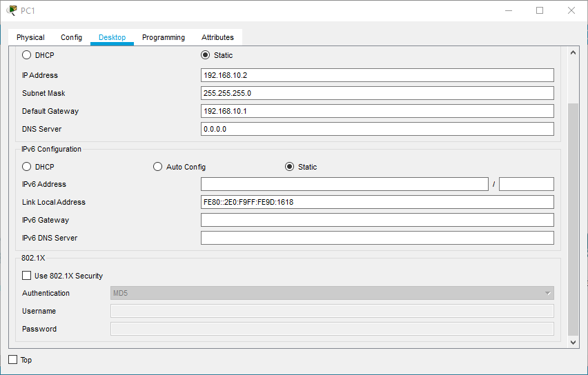The width and height of the screenshot is (588, 375).
Task: Click the 802.1X group label
Action: [33, 258]
